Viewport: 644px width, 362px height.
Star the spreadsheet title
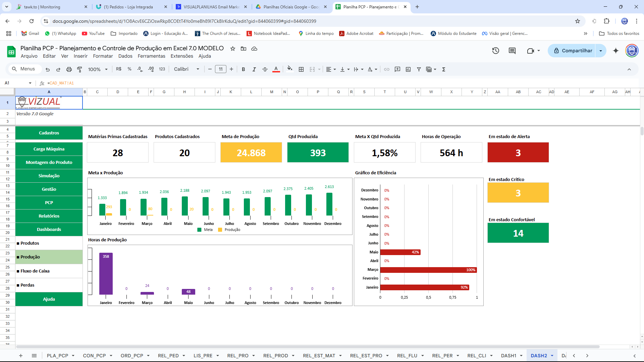click(x=233, y=49)
